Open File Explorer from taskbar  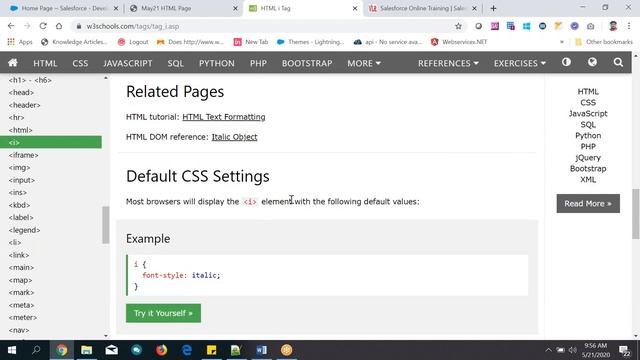[87, 350]
